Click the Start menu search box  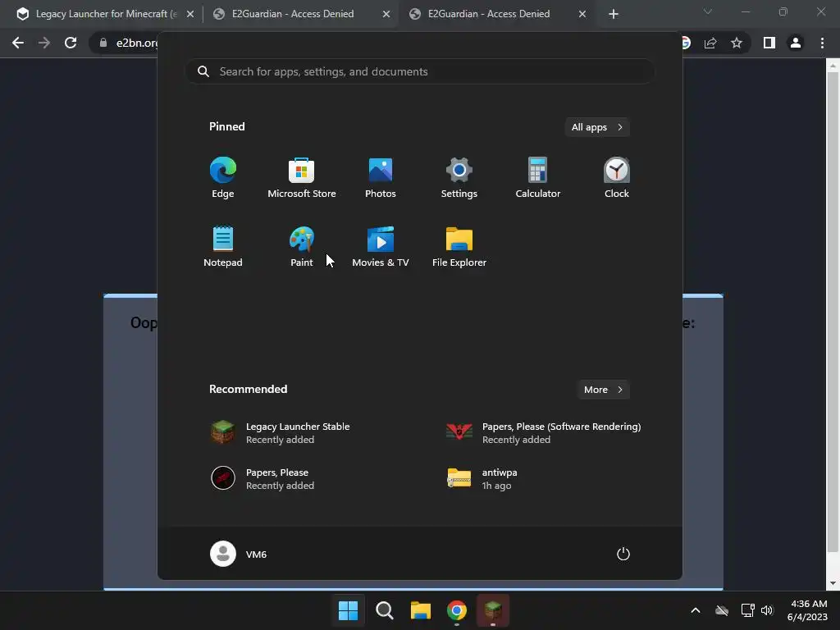tap(419, 71)
